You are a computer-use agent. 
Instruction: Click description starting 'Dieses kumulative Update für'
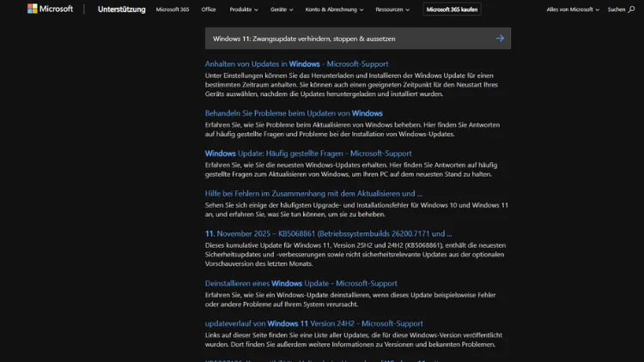click(x=355, y=255)
